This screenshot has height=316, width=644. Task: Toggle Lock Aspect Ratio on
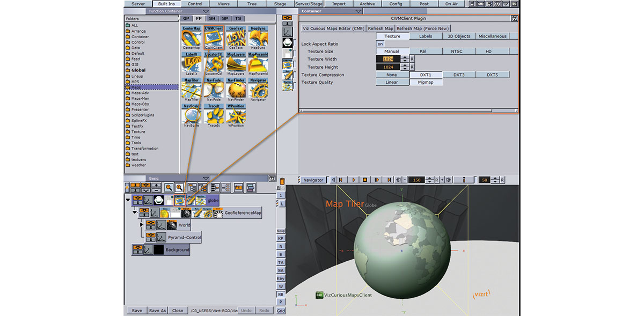[x=380, y=44]
